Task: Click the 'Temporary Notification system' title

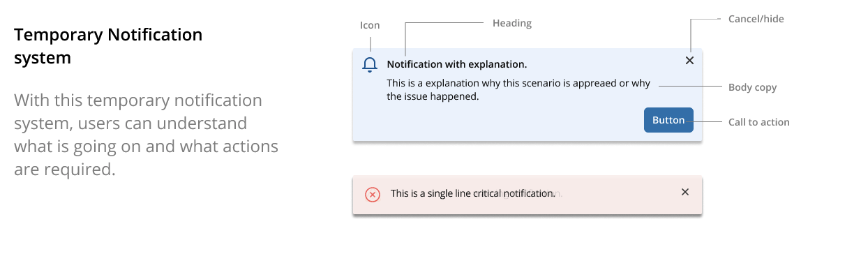Action: [x=108, y=46]
